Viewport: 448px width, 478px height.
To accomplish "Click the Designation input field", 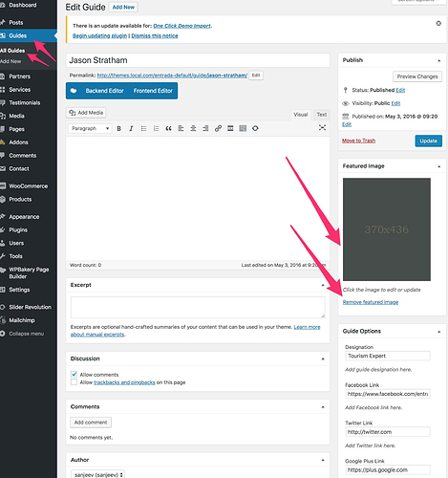I will [388, 356].
